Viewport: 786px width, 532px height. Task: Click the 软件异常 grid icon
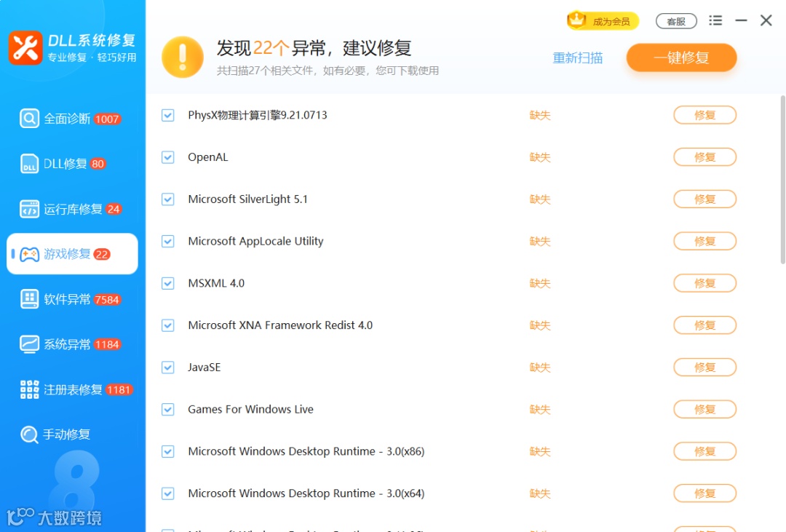tap(29, 299)
